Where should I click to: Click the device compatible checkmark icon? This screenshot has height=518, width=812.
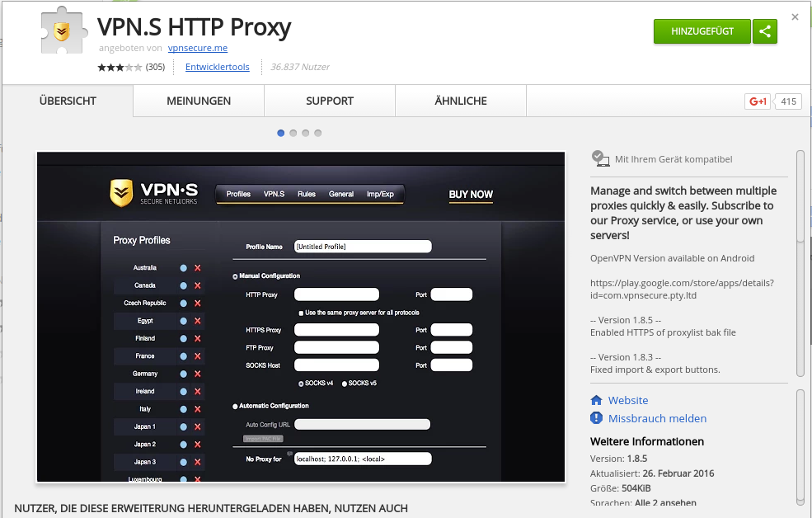pyautogui.click(x=600, y=158)
